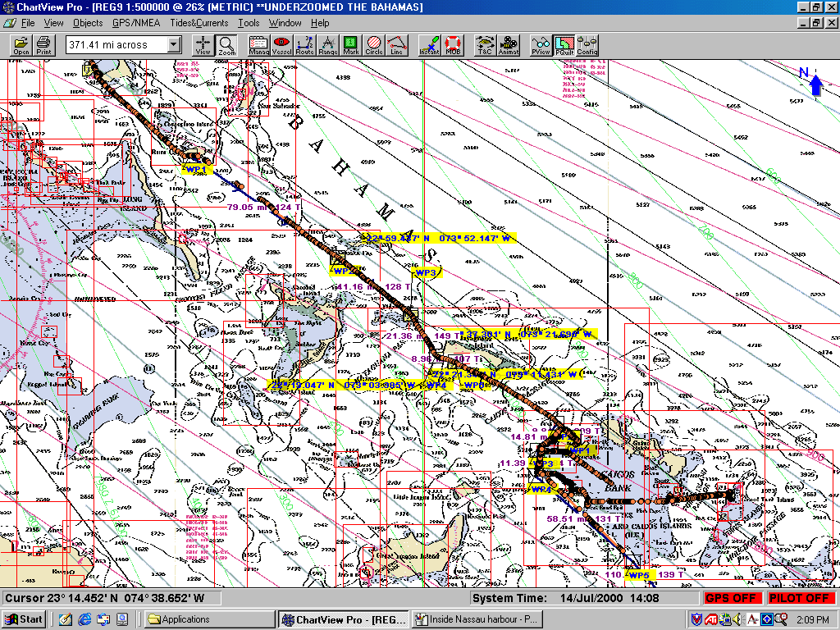The image size is (840, 630).
Task: Open the Manager (Manag) toolbar icon
Action: pos(258,46)
